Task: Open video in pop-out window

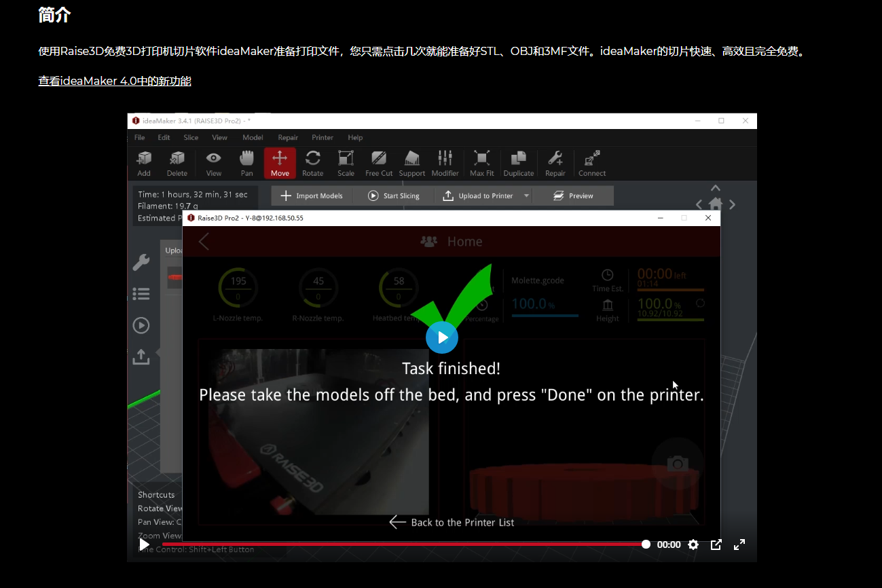Action: pos(716,545)
